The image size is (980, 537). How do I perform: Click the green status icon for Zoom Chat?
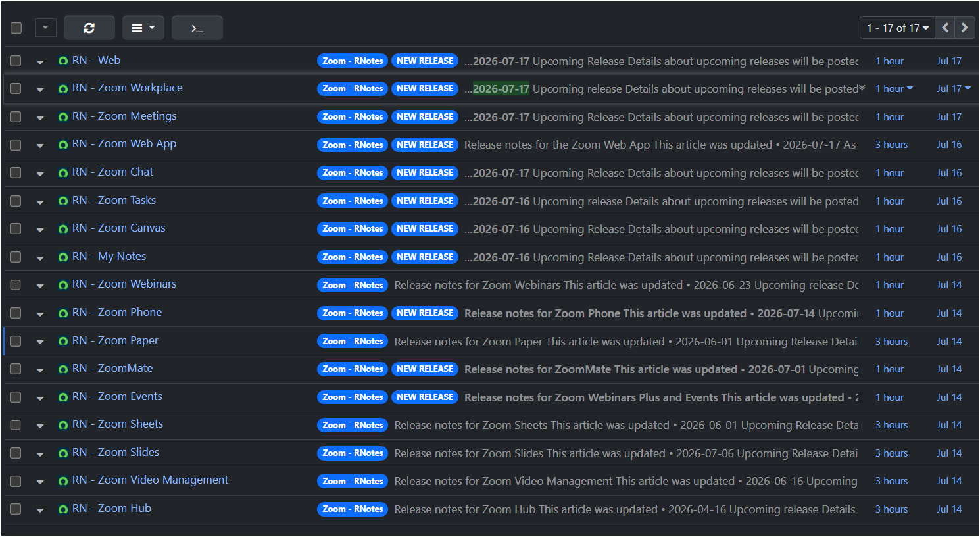[x=63, y=173]
